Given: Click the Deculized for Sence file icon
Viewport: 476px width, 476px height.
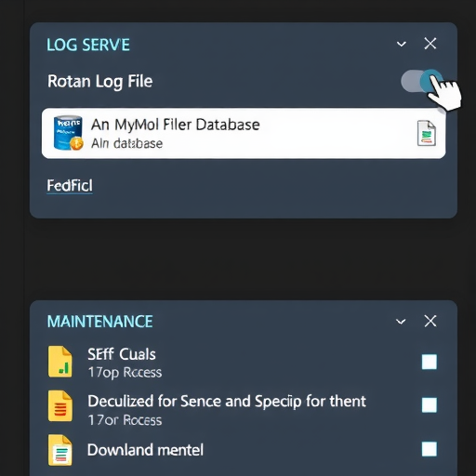Looking at the screenshot, I should [x=60, y=406].
